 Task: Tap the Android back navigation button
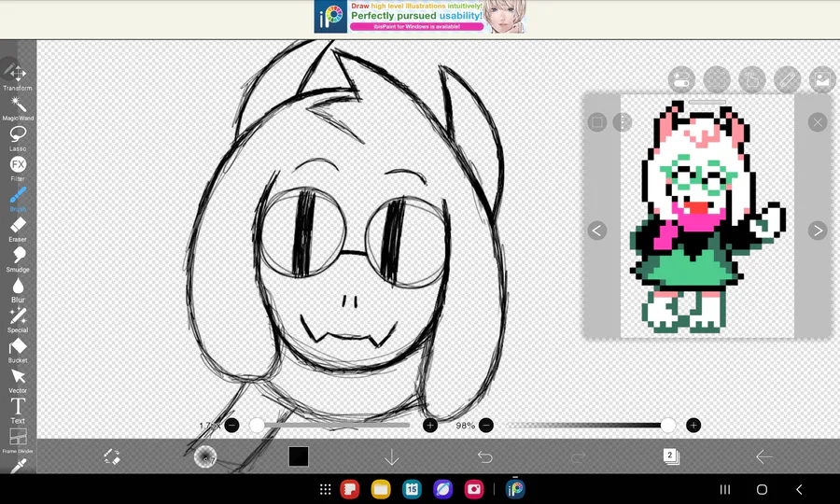[x=799, y=490]
